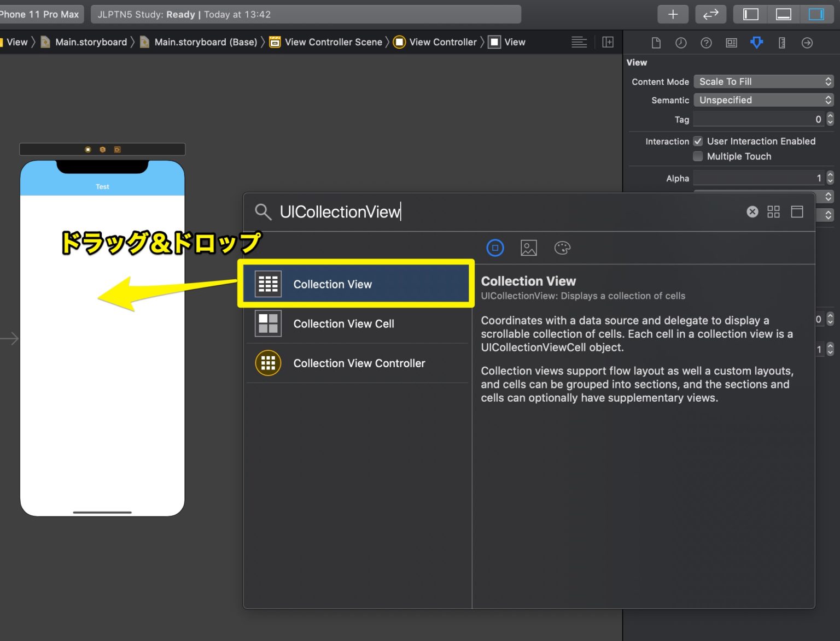Open the Identity inspector
Image resolution: width=840 pixels, height=641 pixels.
(x=731, y=42)
